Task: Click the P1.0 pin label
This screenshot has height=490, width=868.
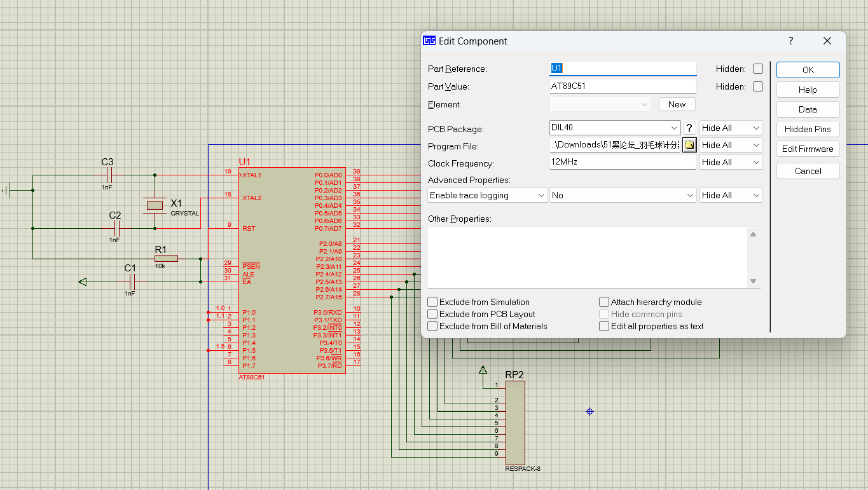Action: coord(249,312)
